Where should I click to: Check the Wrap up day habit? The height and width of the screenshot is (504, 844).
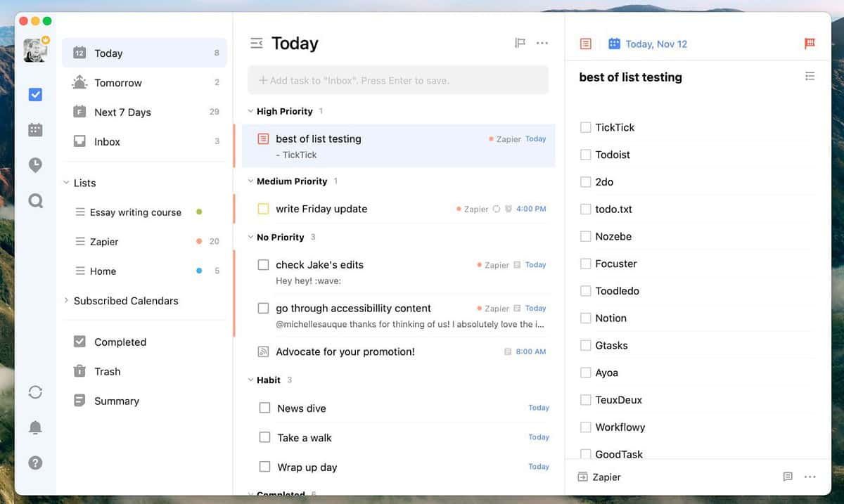click(x=264, y=467)
